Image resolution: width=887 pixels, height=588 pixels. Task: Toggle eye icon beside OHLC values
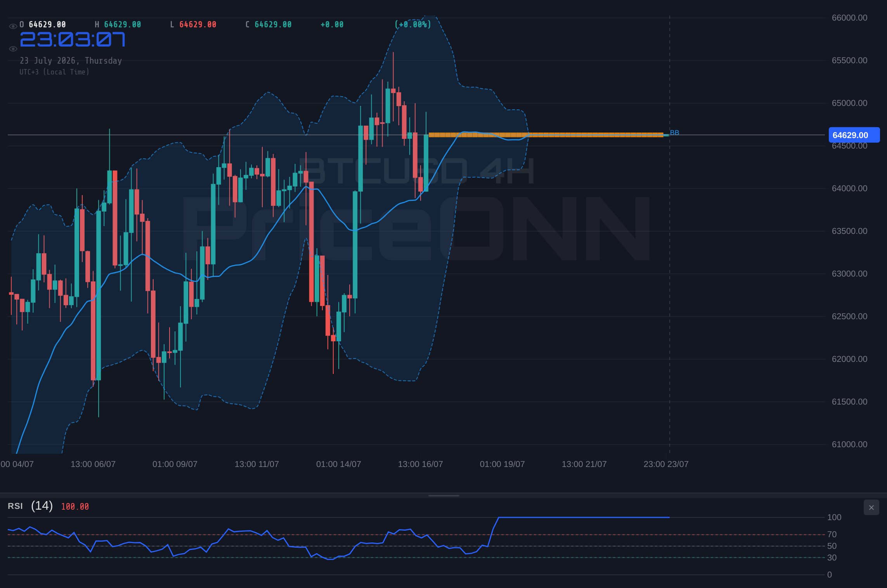coord(13,26)
